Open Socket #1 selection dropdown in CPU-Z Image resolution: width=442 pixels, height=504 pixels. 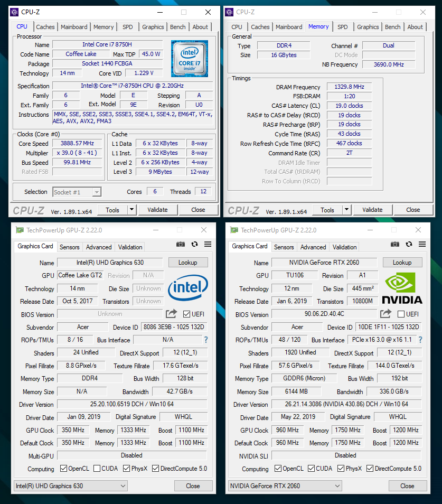tap(77, 192)
